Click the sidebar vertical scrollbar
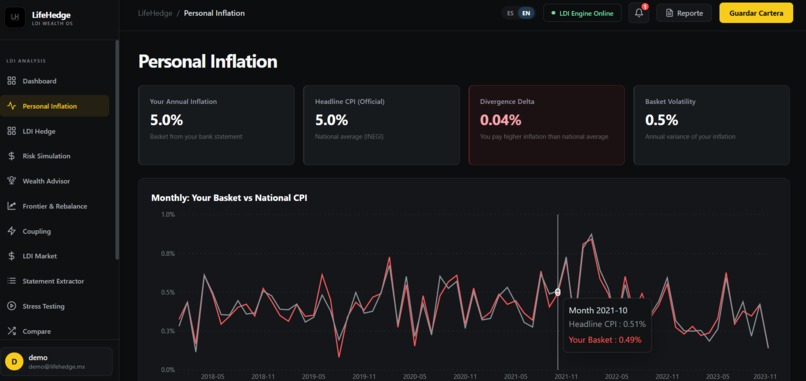Viewport: 806px width, 381px height. pos(117,149)
